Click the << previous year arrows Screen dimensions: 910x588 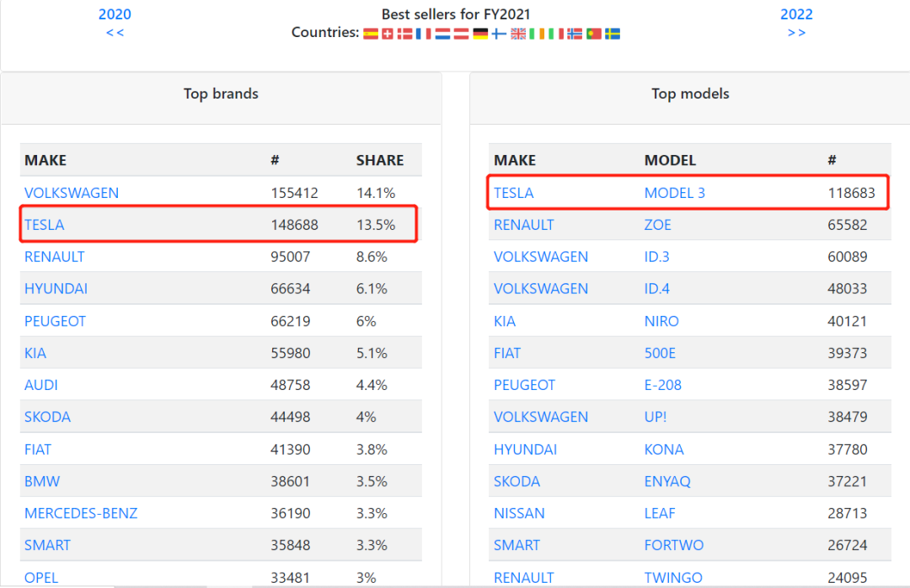115,33
